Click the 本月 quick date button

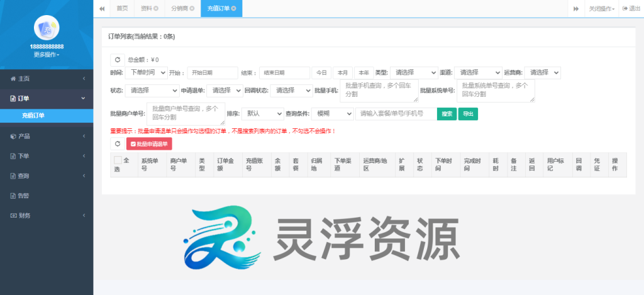tap(343, 73)
